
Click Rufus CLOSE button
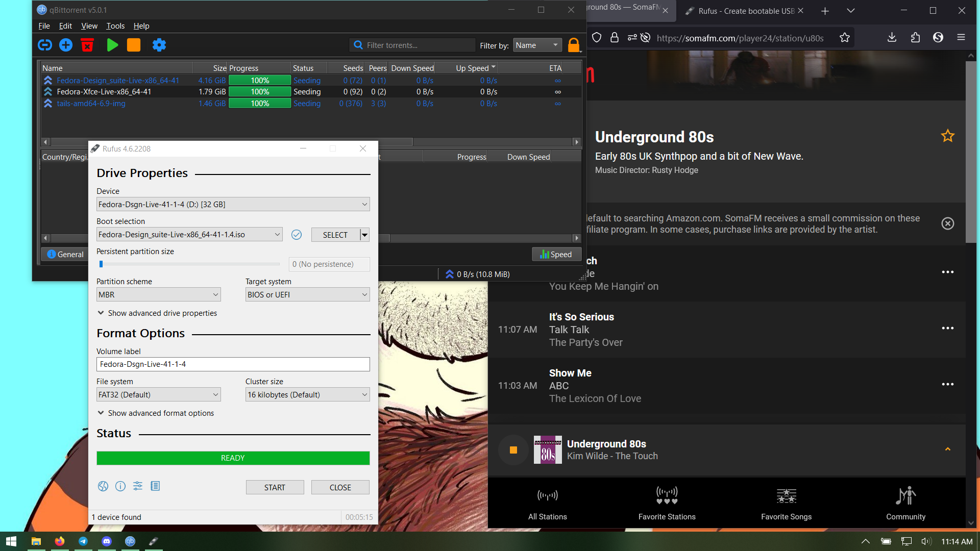pyautogui.click(x=340, y=488)
